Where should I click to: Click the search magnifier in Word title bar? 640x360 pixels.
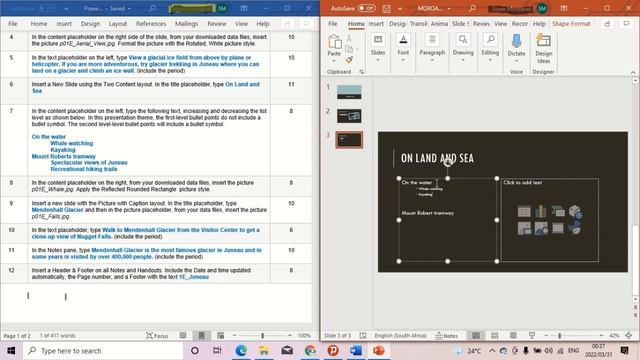click(x=152, y=8)
